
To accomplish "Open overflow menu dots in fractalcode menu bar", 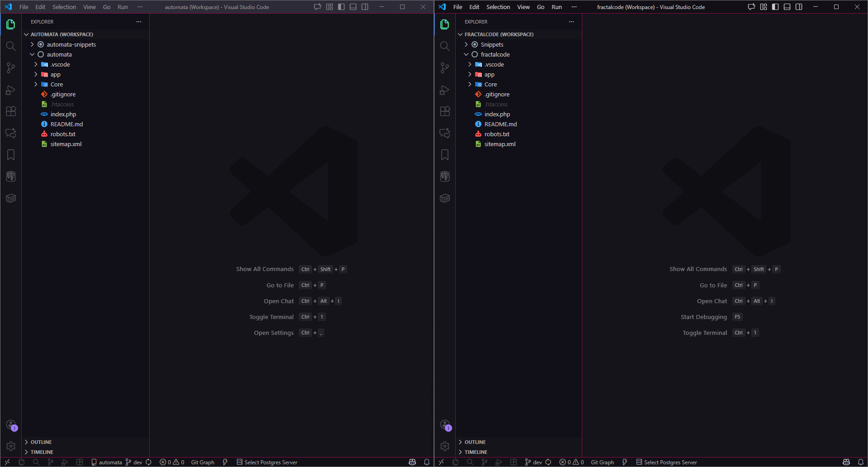I will pos(574,7).
